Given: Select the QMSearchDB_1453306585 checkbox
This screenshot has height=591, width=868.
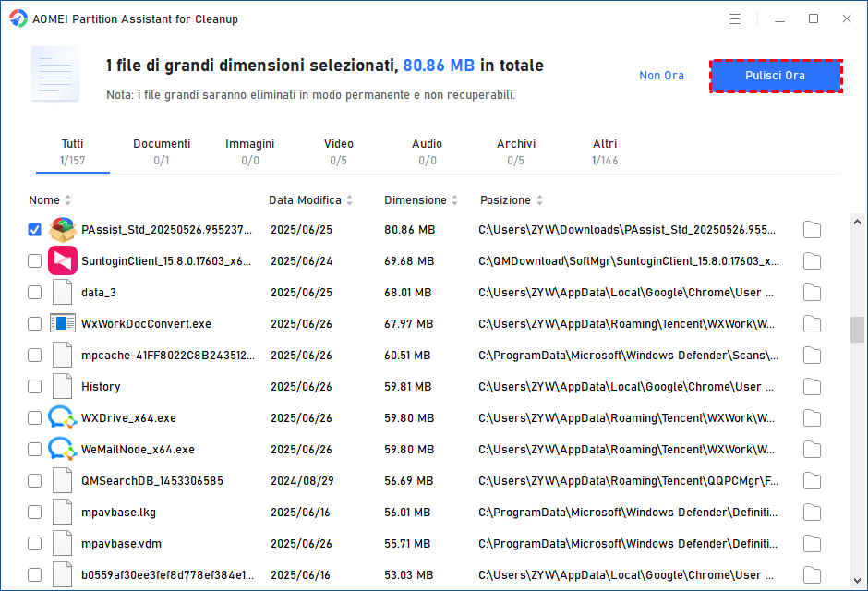Looking at the screenshot, I should 34,481.
